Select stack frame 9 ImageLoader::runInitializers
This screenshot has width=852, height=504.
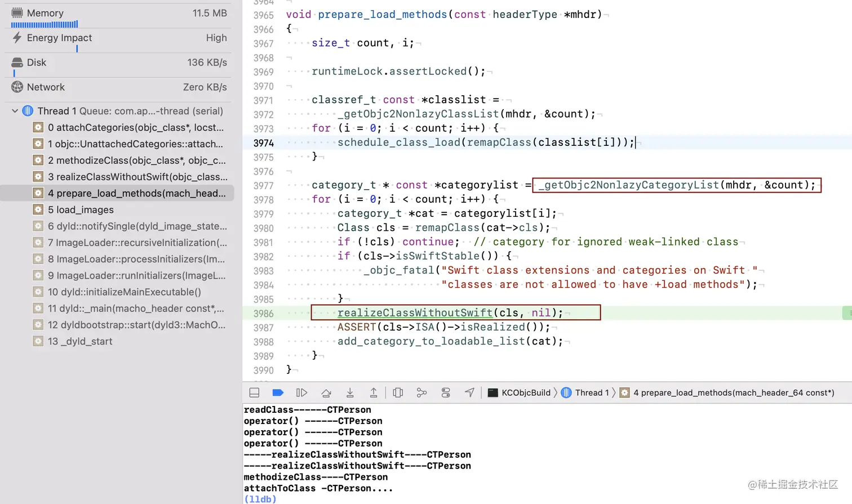point(117,275)
